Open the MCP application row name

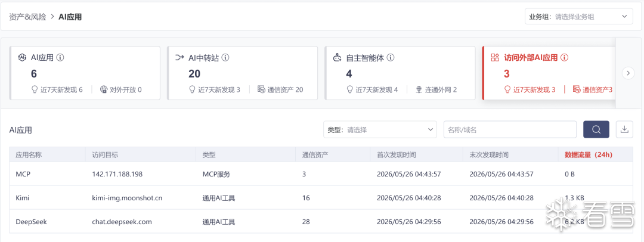23,174
